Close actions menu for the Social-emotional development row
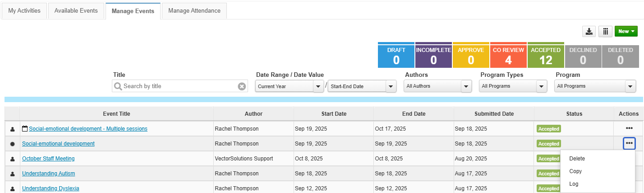 tap(629, 143)
